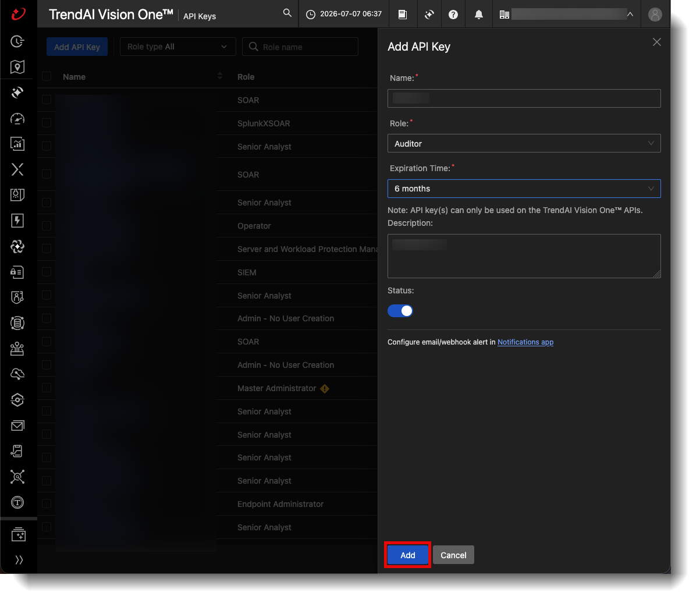This screenshot has width=700, height=603.
Task: Open the X-shaped XDR sidebar icon
Action: 17,169
